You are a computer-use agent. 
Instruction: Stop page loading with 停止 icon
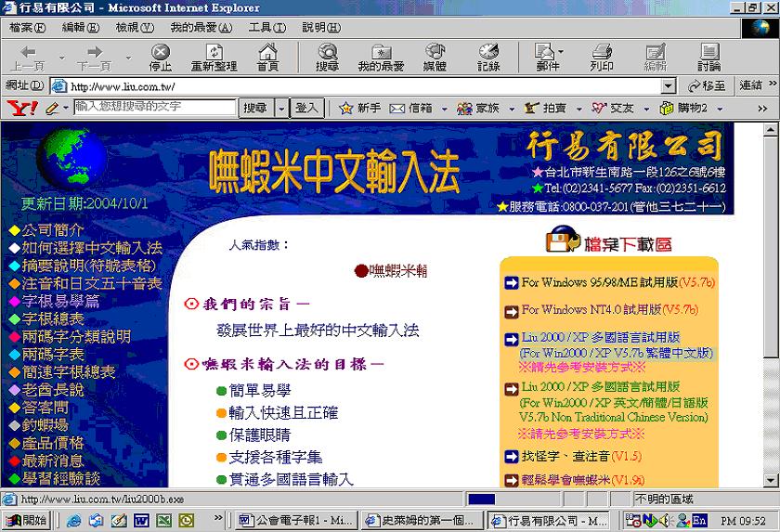[x=160, y=58]
